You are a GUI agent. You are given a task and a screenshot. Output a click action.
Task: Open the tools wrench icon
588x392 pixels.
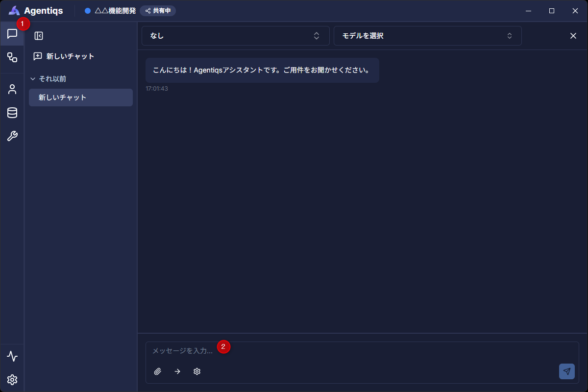[x=12, y=136]
